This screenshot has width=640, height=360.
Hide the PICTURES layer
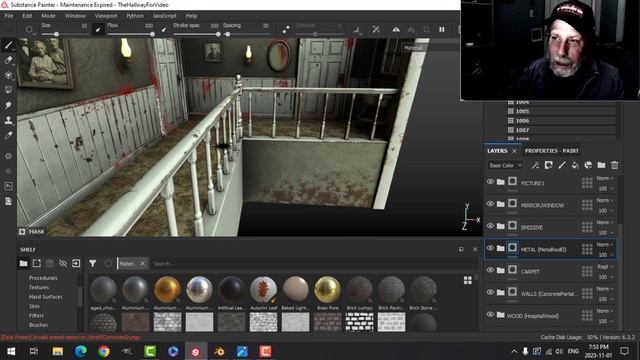[490, 182]
